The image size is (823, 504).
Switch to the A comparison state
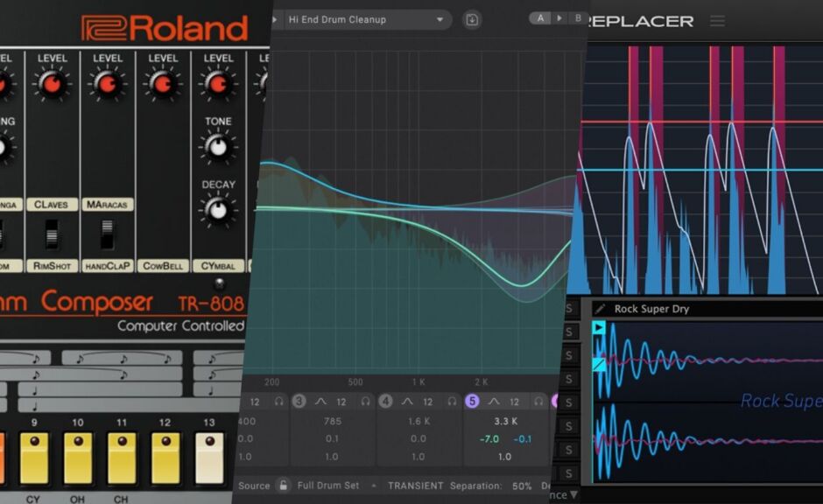(x=540, y=18)
